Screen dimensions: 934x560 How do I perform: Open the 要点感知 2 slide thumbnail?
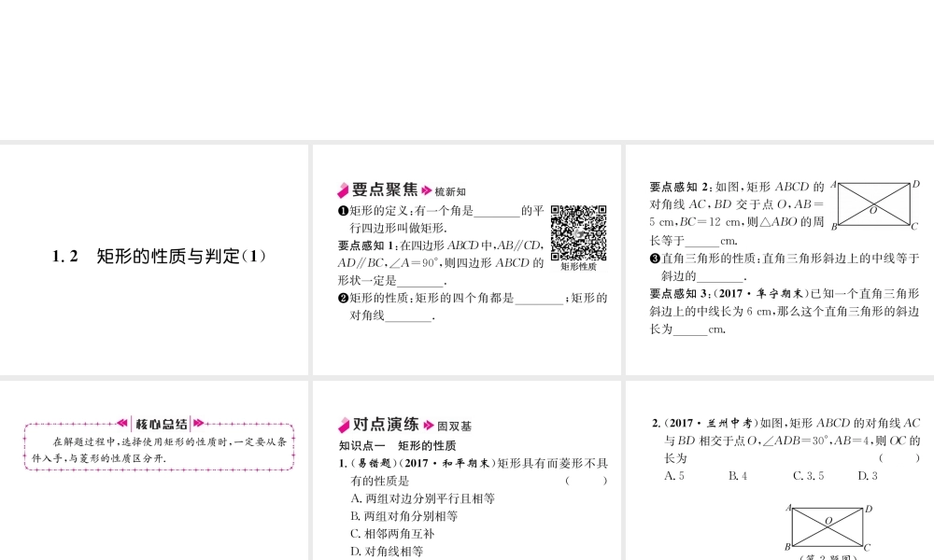780,259
